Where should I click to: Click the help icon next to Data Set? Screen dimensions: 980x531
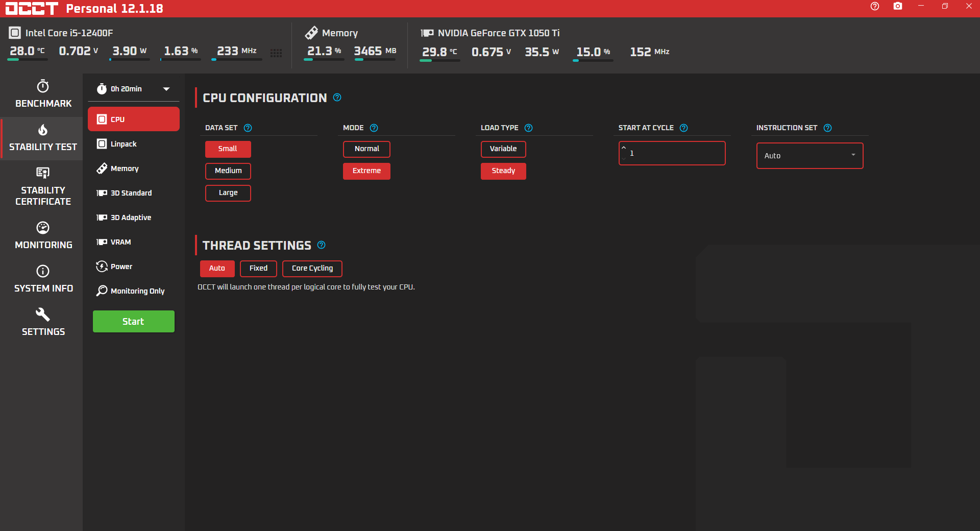[248, 128]
